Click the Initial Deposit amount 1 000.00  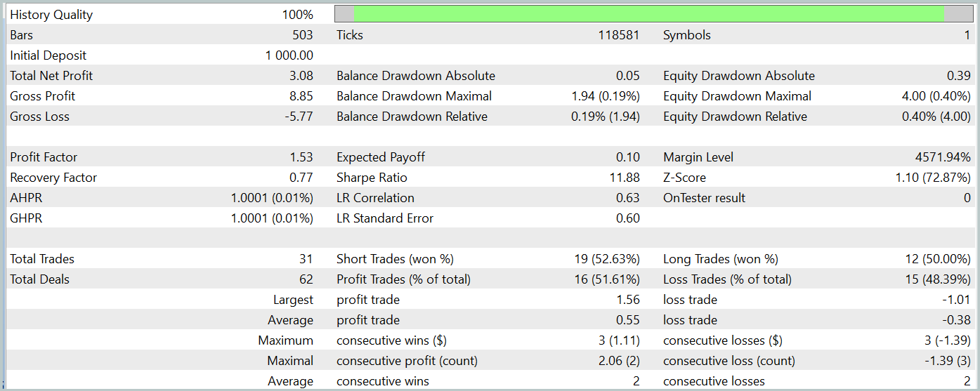289,55
